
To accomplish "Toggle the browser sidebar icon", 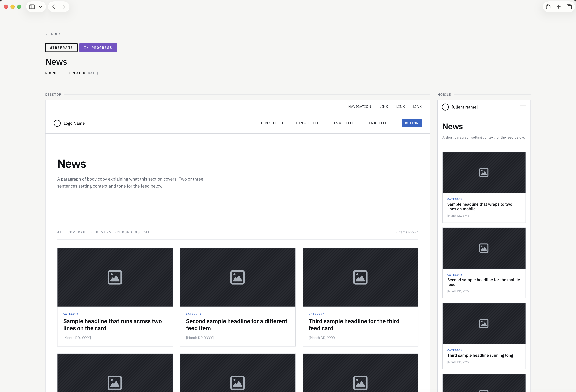I will tap(32, 7).
